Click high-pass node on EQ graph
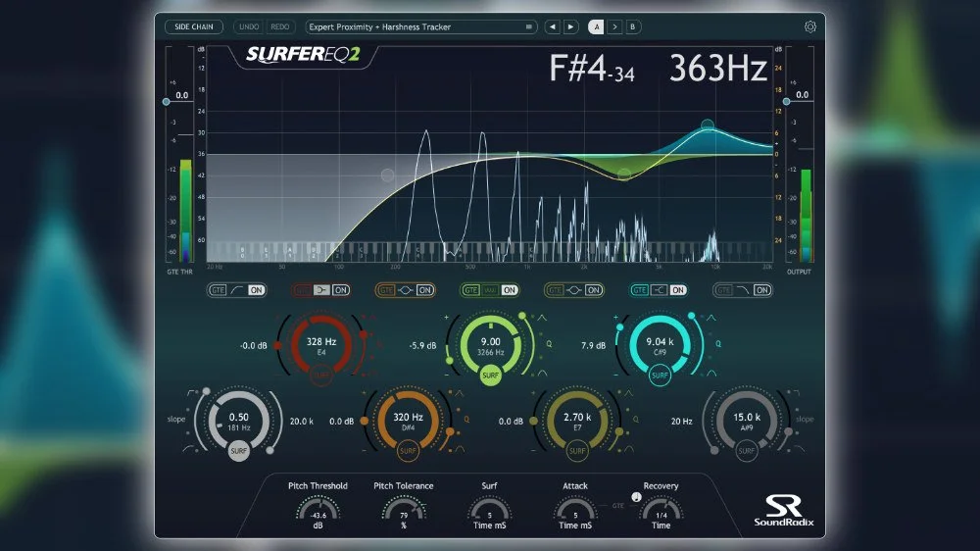The height and width of the screenshot is (551, 980). point(387,175)
